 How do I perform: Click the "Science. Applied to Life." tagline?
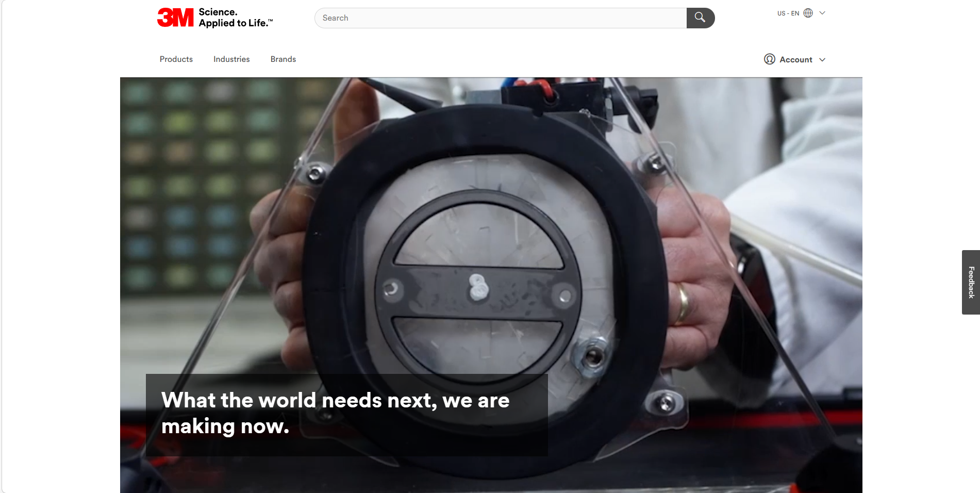[235, 18]
